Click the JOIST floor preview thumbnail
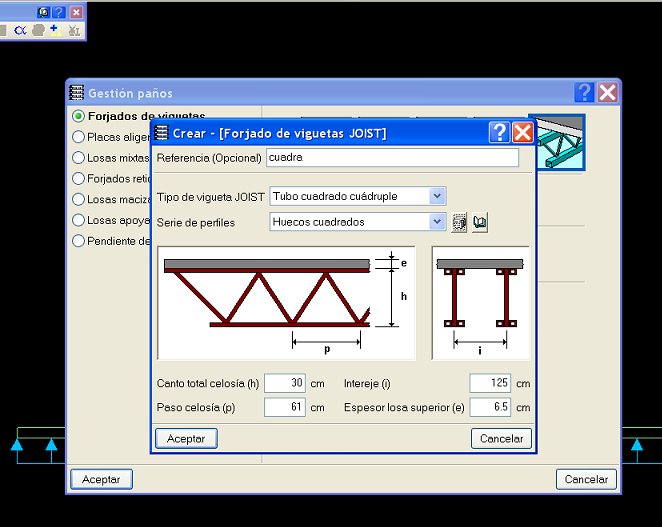The height and width of the screenshot is (527, 662). 560,142
